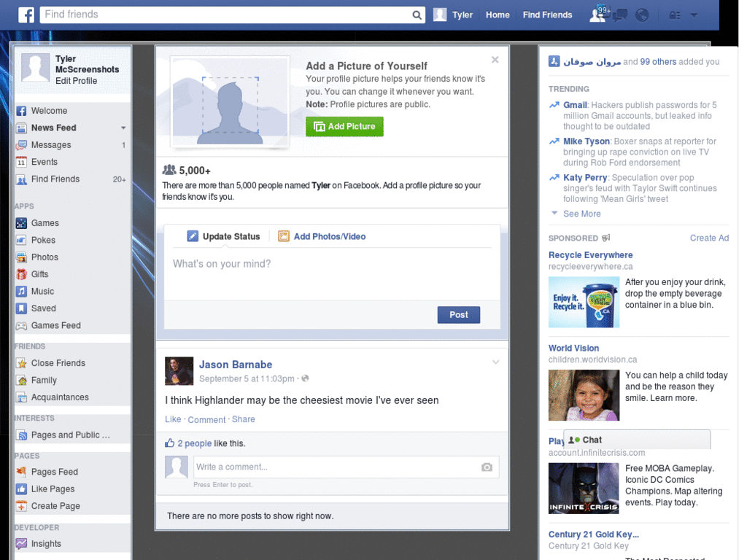
Task: Open the Games Feed controller icon
Action: click(x=21, y=326)
